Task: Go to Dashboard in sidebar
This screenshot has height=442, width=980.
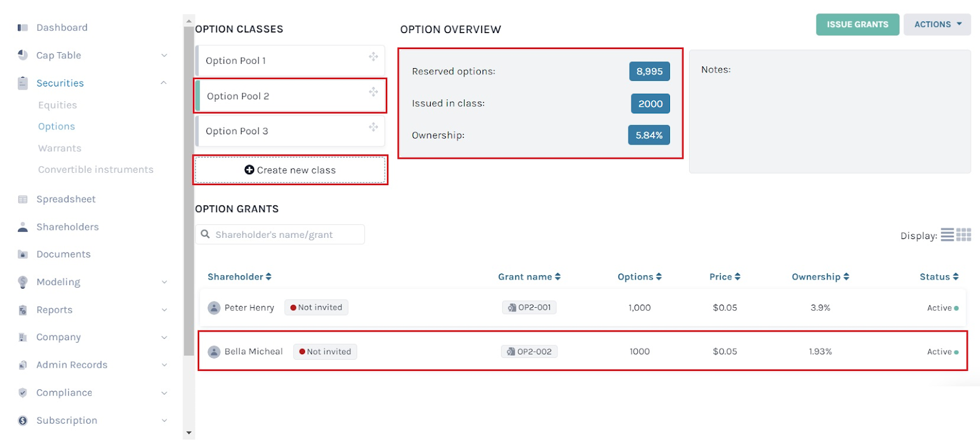Action: click(x=62, y=28)
